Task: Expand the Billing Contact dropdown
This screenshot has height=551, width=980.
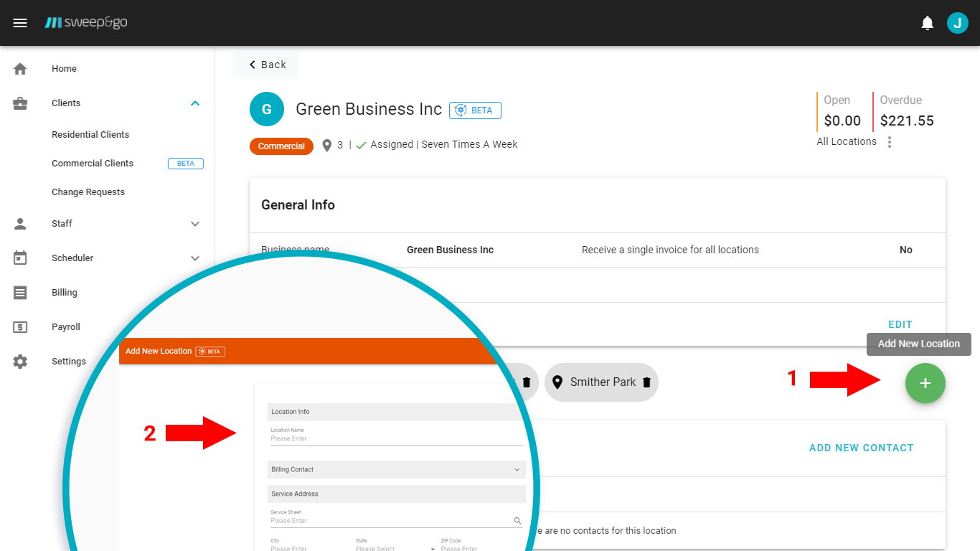Action: click(x=517, y=470)
